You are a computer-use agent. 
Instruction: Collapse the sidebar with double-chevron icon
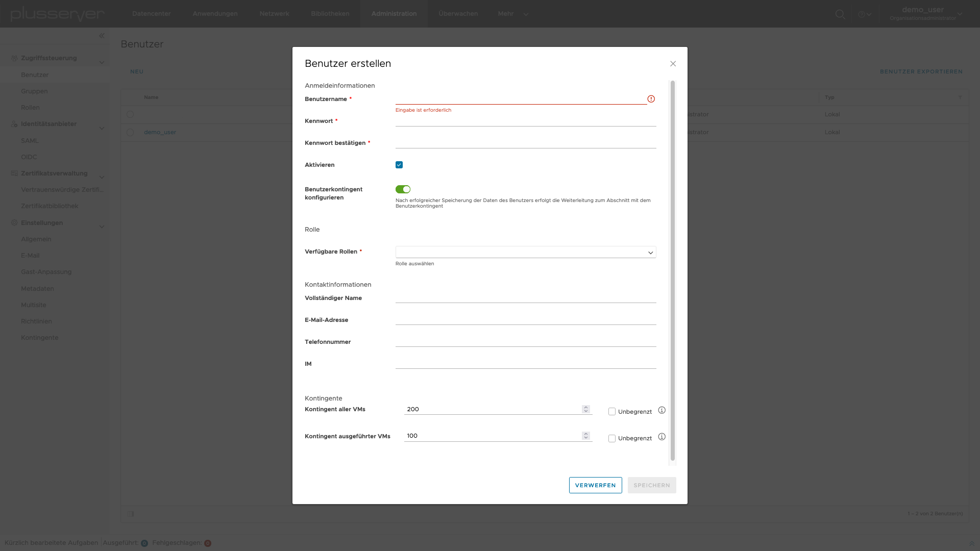[x=102, y=36]
